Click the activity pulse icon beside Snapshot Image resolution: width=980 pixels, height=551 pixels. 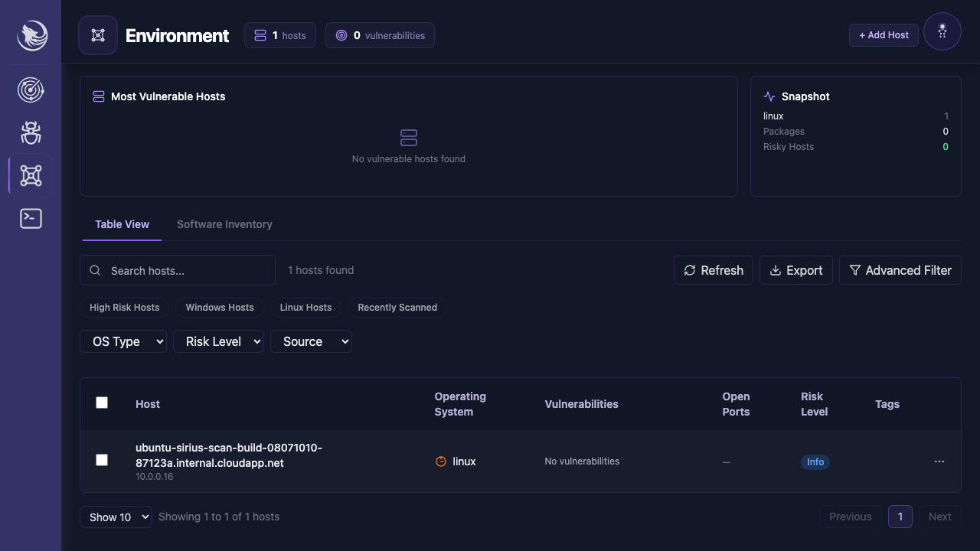pos(769,96)
